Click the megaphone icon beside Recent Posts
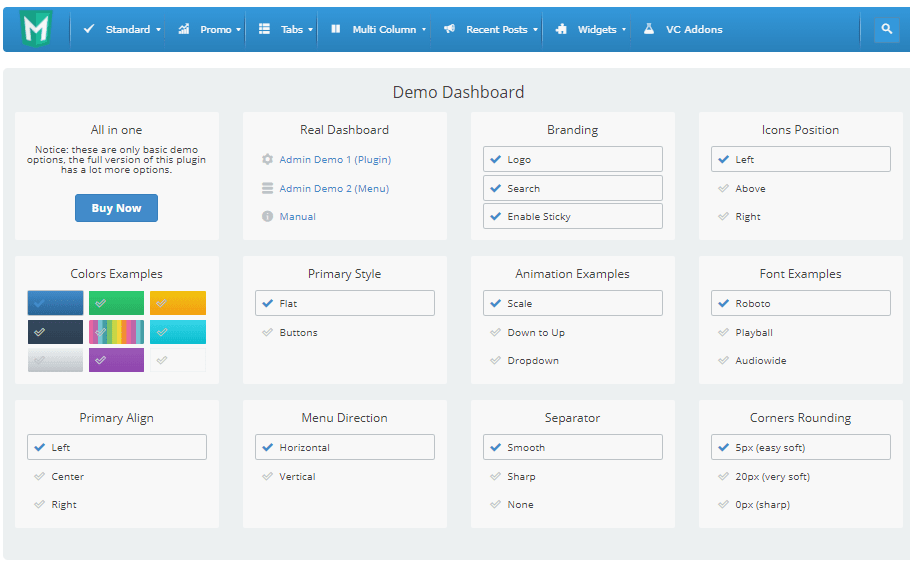The width and height of the screenshot is (910, 565). pyautogui.click(x=449, y=28)
